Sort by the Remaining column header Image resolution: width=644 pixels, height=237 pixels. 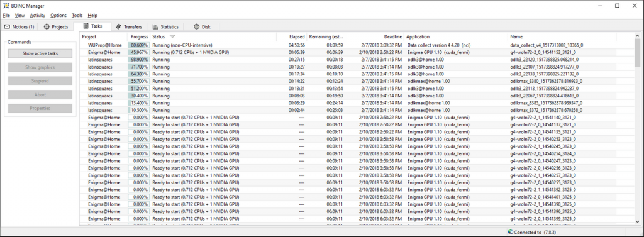point(326,37)
